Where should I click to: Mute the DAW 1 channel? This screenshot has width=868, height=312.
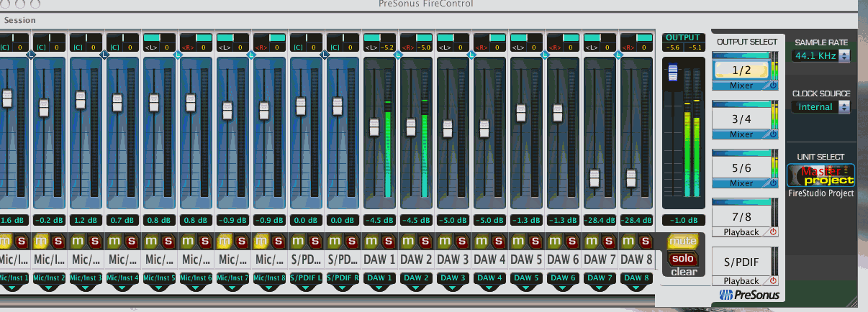pyautogui.click(x=372, y=241)
